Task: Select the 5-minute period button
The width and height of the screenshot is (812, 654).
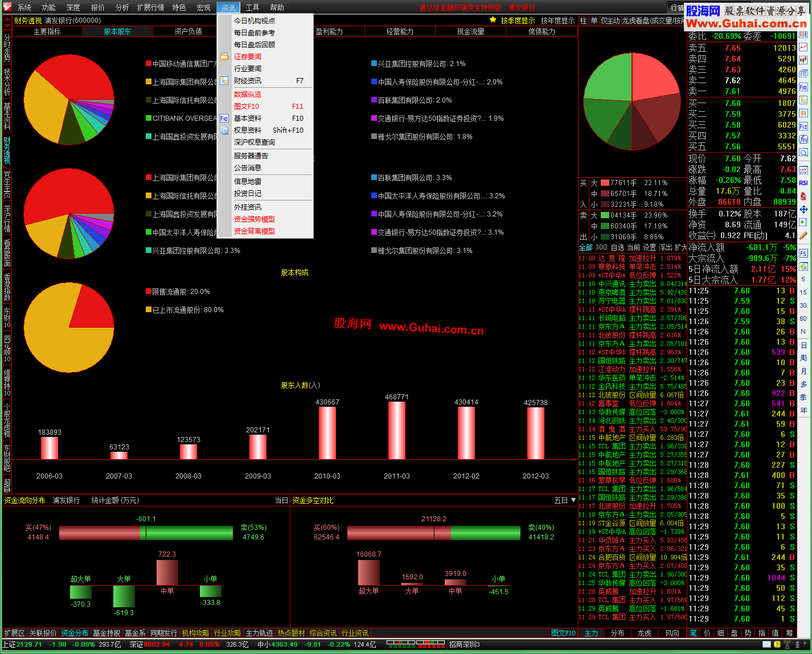Action: point(803,280)
